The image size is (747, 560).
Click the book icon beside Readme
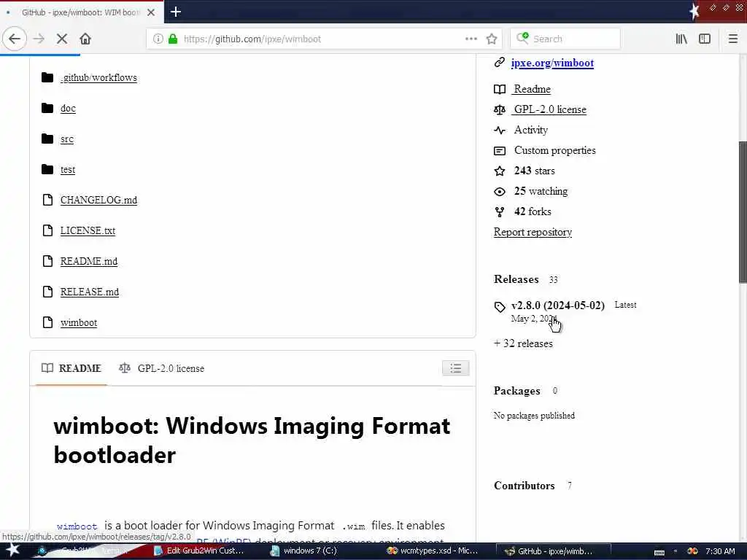click(499, 89)
